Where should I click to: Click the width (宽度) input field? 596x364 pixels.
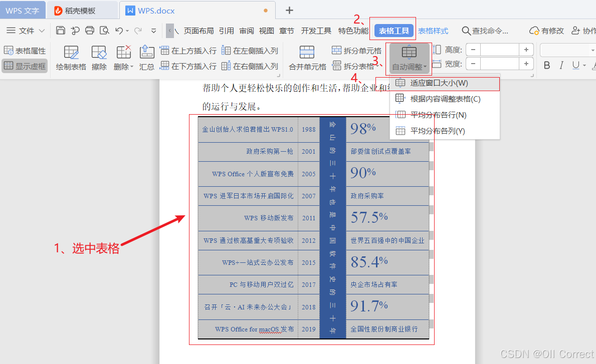pyautogui.click(x=500, y=64)
